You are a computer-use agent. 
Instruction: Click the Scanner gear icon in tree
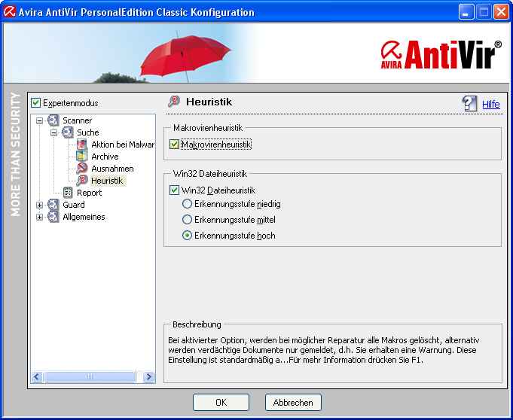point(53,120)
